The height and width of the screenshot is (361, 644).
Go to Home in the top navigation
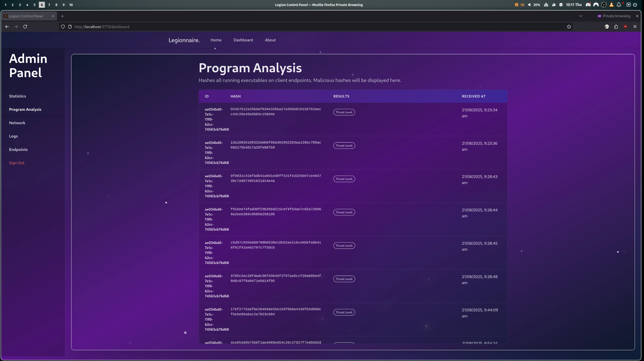216,40
